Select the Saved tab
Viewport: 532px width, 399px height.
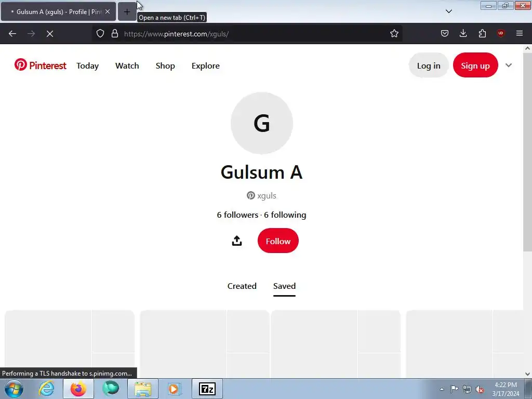[284, 286]
